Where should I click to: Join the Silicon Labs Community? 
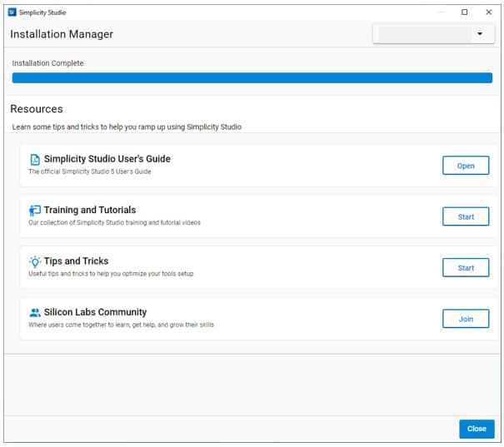pyautogui.click(x=466, y=319)
